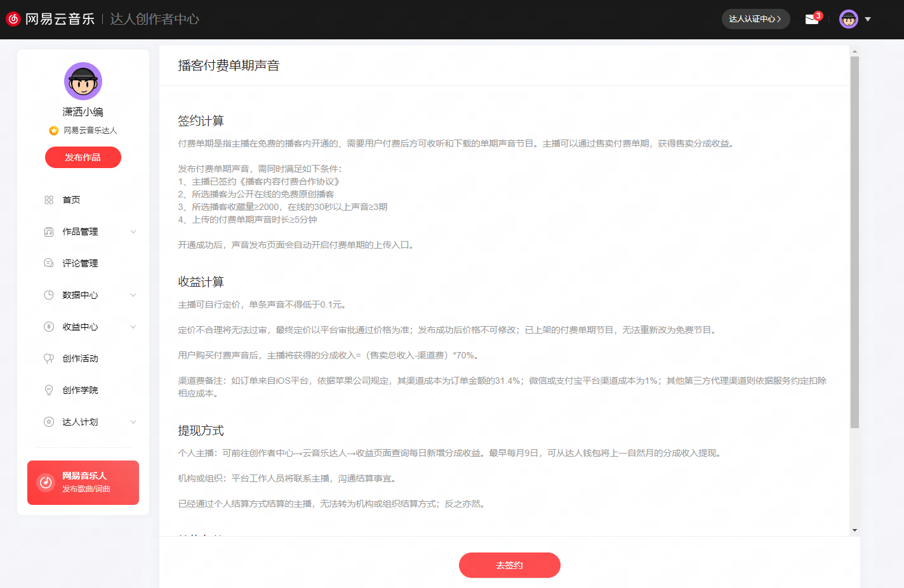Click the NetEase Cloud Music logo

point(13,19)
